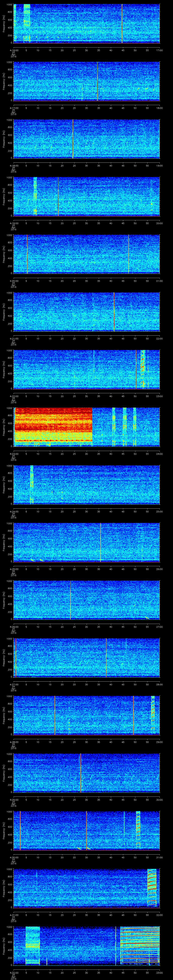Click the red spike near 35s in 4:25:00 spectrogram
Screen dimensions: 173x980
tap(100, 542)
